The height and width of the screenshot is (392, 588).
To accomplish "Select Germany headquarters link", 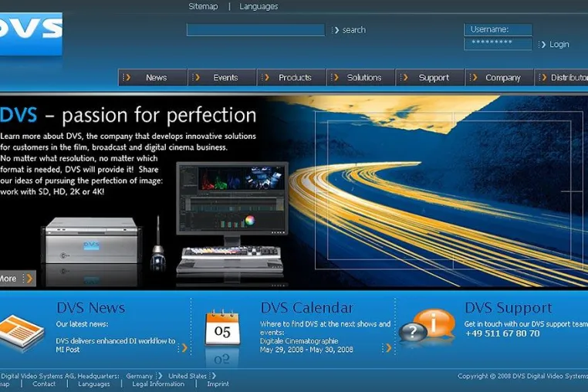I will click(139, 376).
